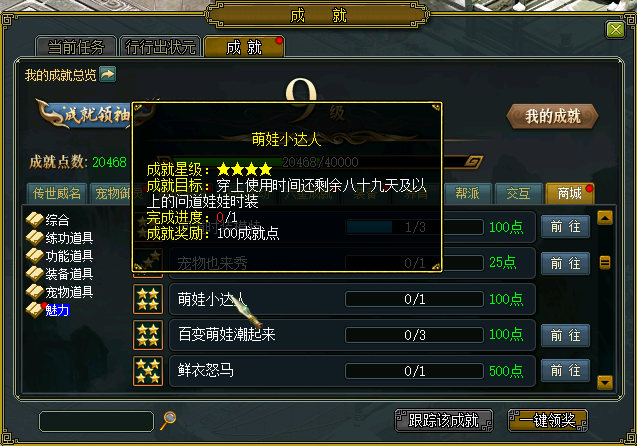Click the magnifier search icon

168,420
